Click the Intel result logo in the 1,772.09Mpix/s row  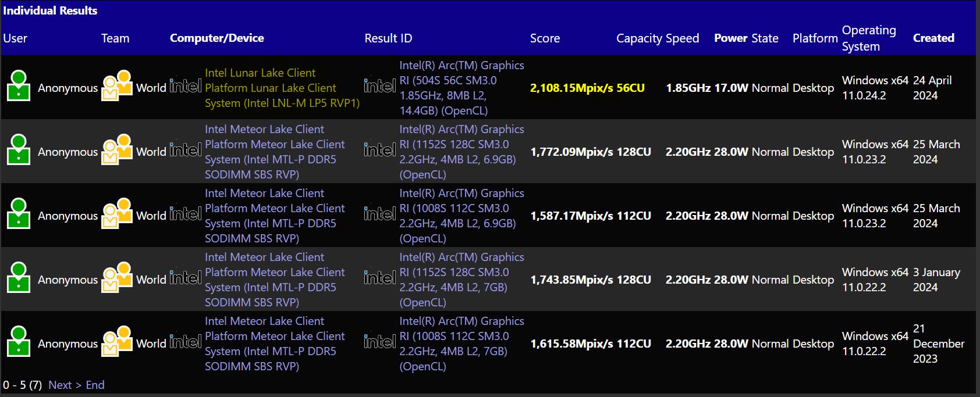pos(380,150)
